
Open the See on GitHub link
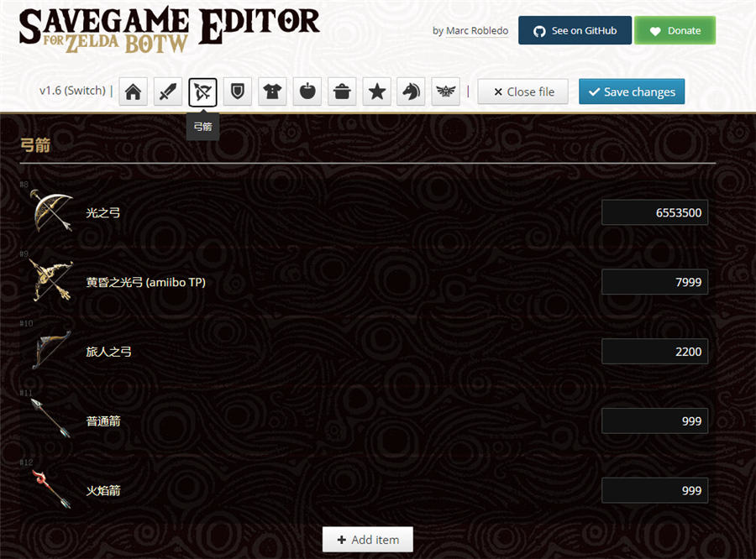coord(575,30)
